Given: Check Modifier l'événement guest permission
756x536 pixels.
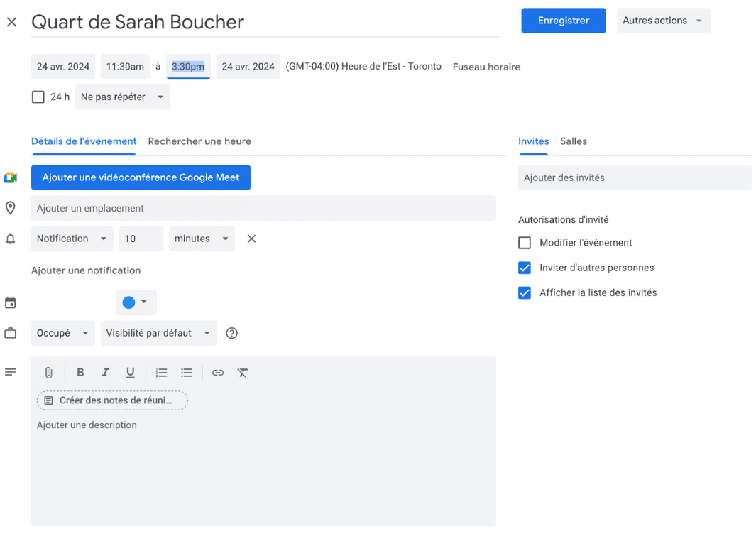Looking at the screenshot, I should (x=525, y=243).
